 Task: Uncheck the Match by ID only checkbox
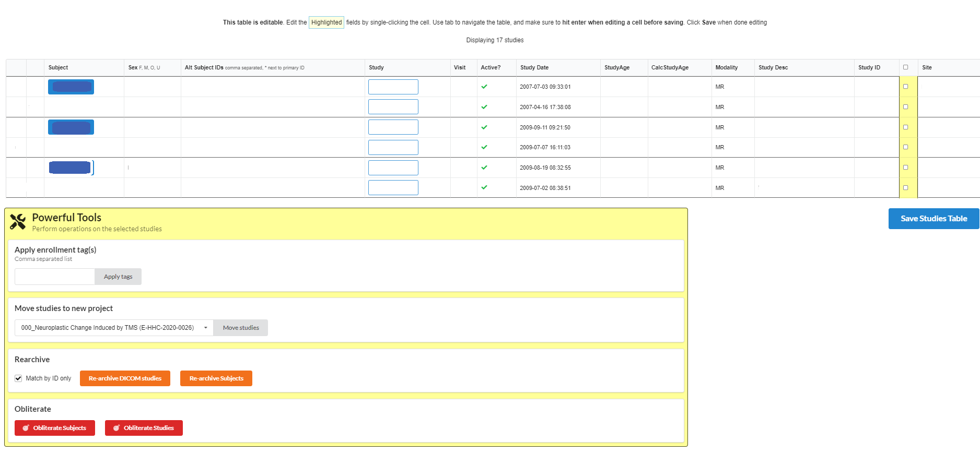click(x=19, y=378)
